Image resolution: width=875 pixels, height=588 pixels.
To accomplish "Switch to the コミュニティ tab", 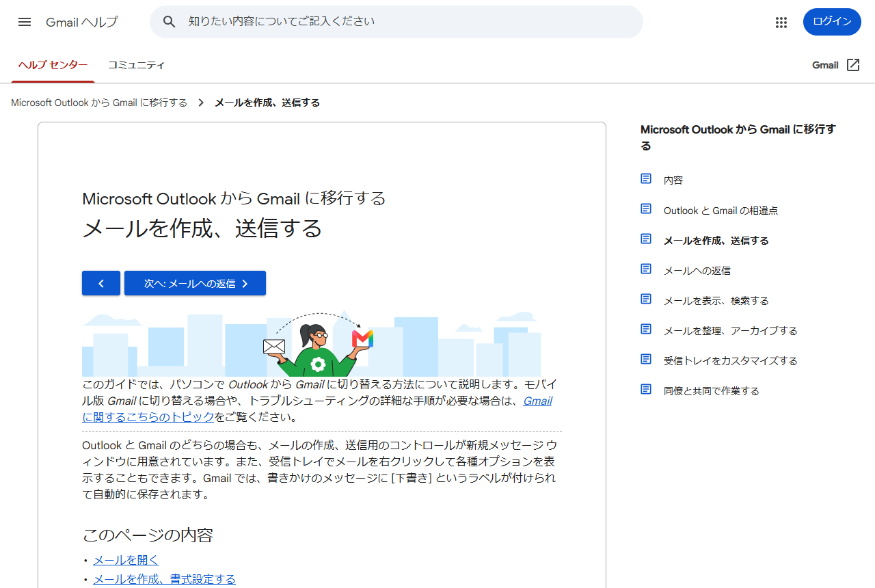I will coord(137,65).
